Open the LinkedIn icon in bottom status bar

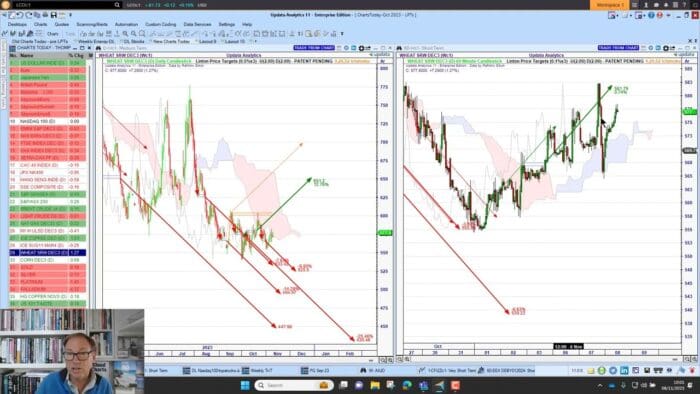pyautogui.click(x=624, y=371)
